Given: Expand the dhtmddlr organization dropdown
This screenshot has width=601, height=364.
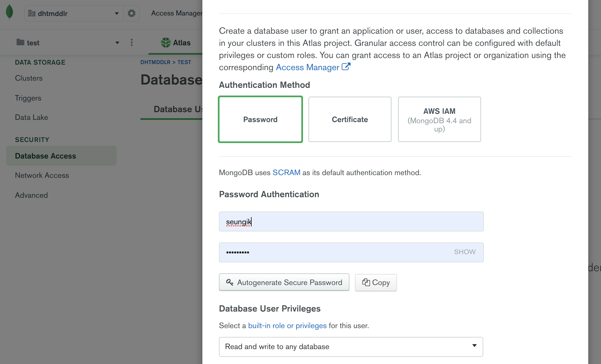Looking at the screenshot, I should coord(117,13).
